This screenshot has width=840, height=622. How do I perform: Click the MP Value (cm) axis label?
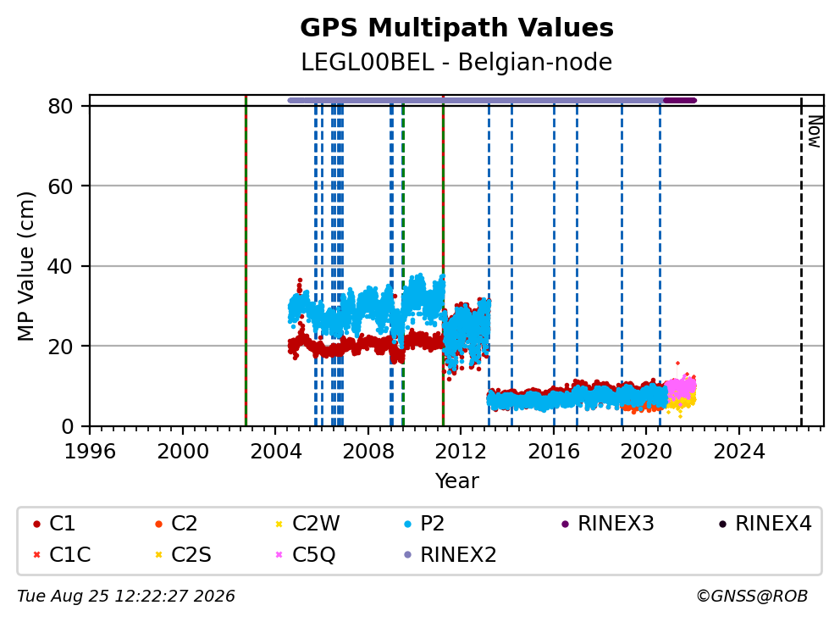point(25,266)
